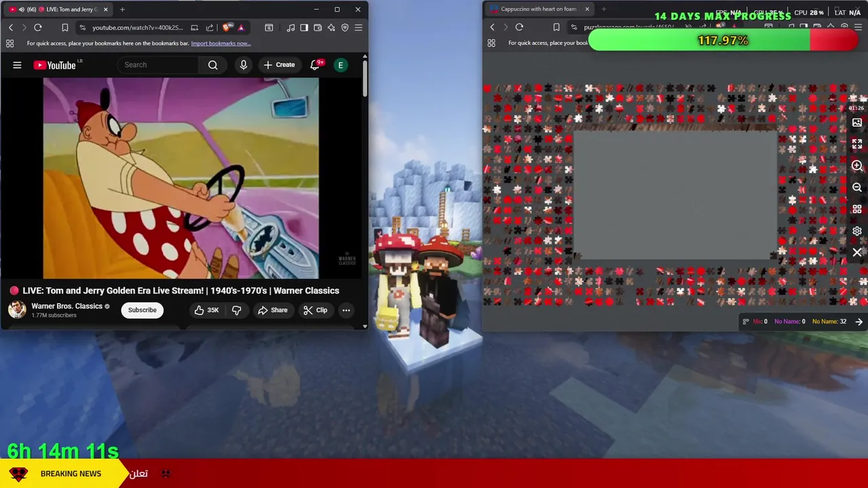The width and height of the screenshot is (868, 488).
Task: Select 'Cappuccino with heart on foam' tab
Action: 539,9
